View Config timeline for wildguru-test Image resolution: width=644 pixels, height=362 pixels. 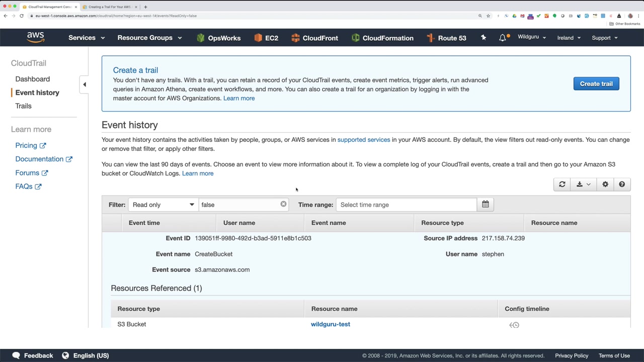coord(514,325)
